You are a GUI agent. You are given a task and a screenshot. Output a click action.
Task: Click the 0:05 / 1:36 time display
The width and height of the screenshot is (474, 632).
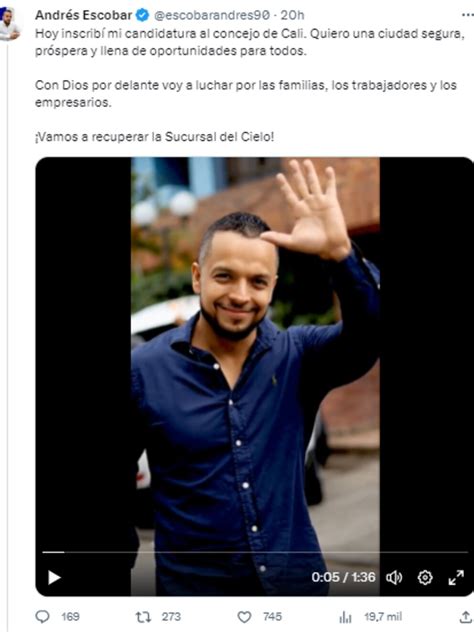click(343, 577)
